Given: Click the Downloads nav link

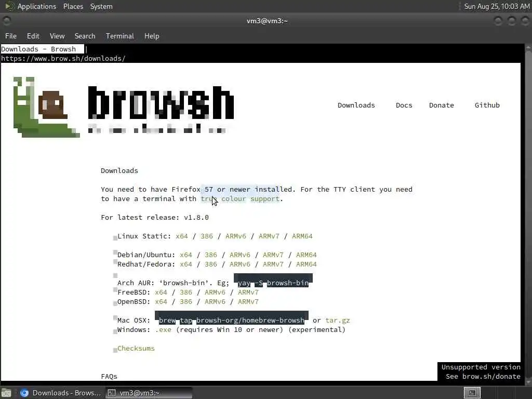Looking at the screenshot, I should [356, 105].
